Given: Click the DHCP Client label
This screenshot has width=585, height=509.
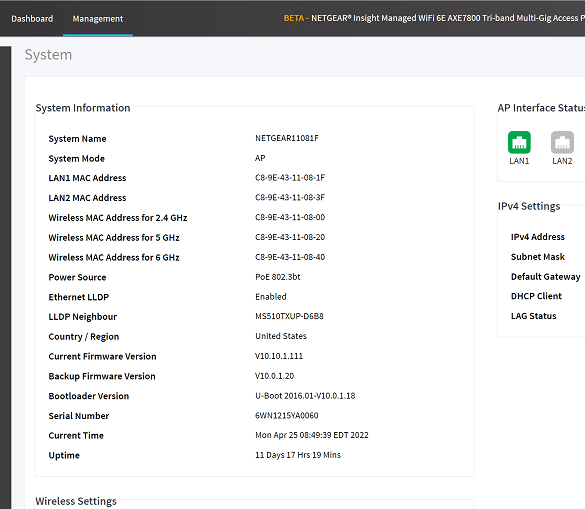Looking at the screenshot, I should 536,296.
